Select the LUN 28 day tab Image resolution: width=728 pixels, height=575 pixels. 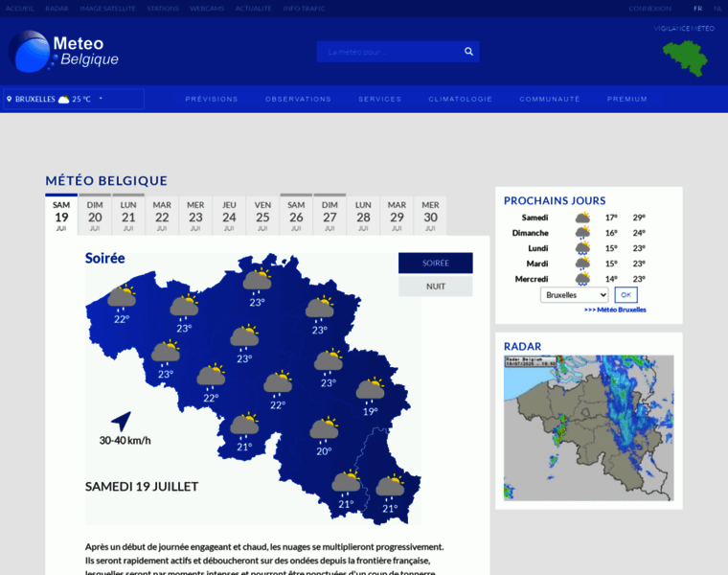point(363,216)
